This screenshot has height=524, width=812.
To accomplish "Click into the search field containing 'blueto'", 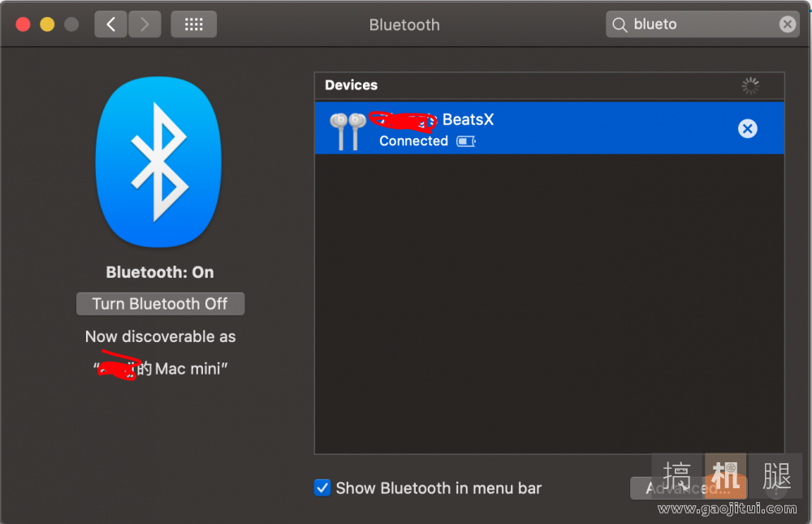I will click(x=702, y=24).
